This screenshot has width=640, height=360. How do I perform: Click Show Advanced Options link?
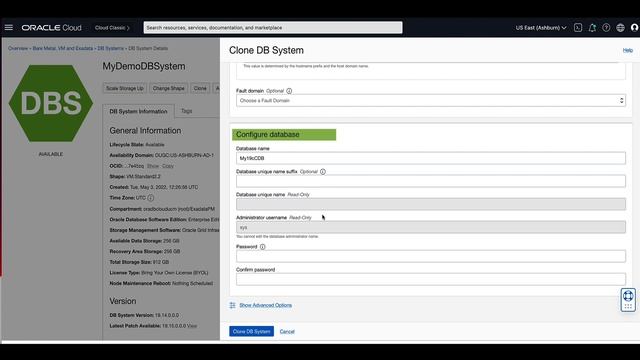[265, 305]
